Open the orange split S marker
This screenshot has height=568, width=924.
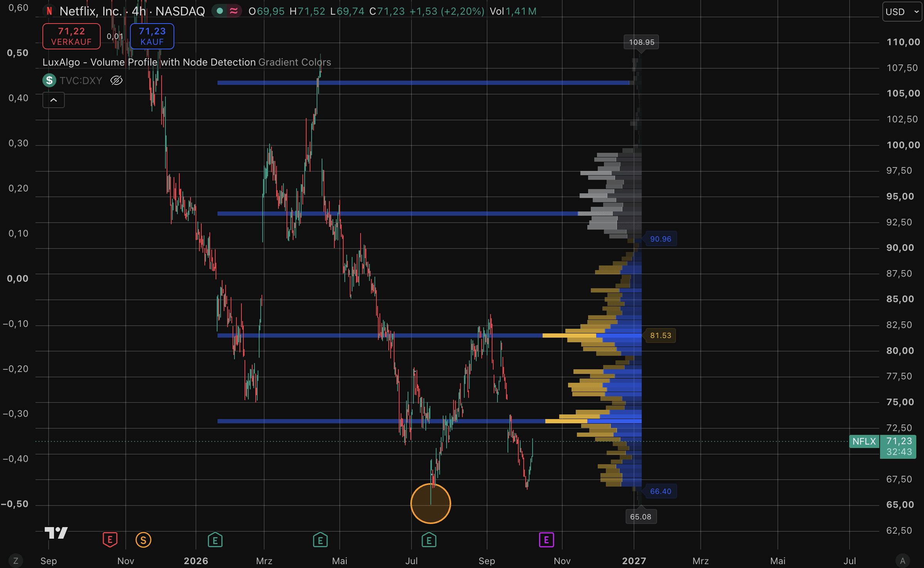143,540
